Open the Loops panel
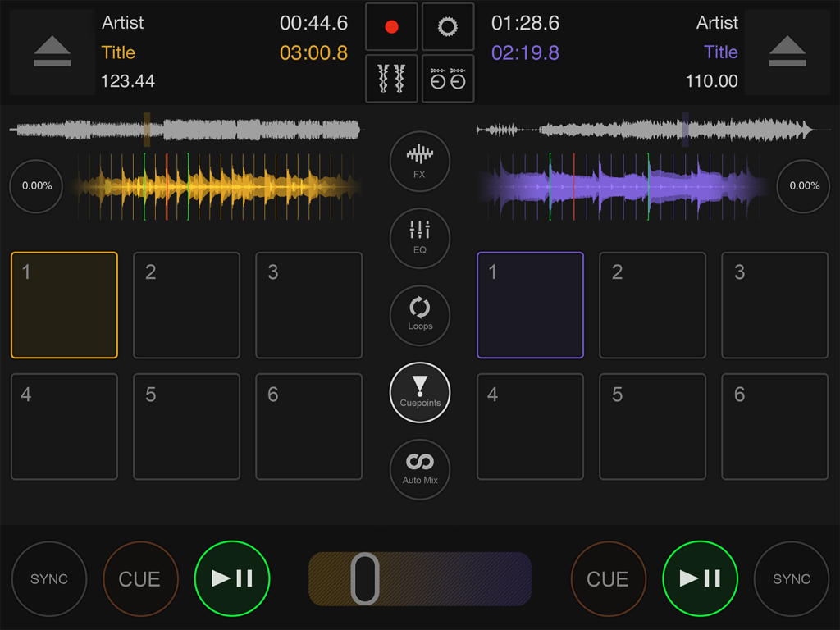This screenshot has width=840, height=630. 419,315
